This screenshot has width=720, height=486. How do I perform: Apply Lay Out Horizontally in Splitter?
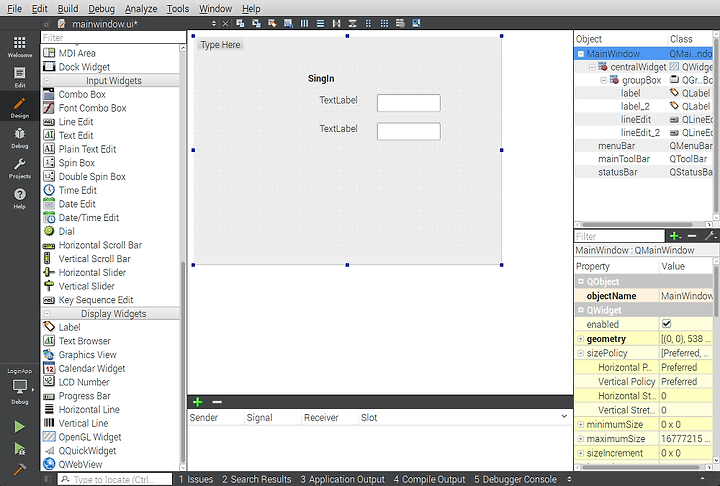[337, 23]
